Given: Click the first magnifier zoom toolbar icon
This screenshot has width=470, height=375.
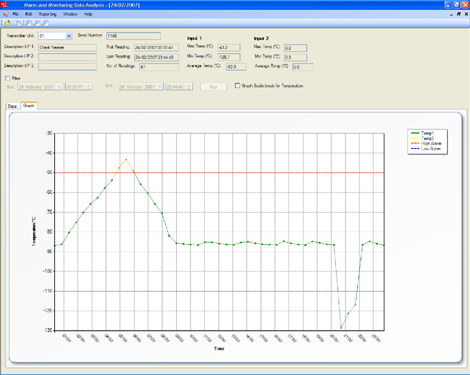Looking at the screenshot, I should (29, 23).
